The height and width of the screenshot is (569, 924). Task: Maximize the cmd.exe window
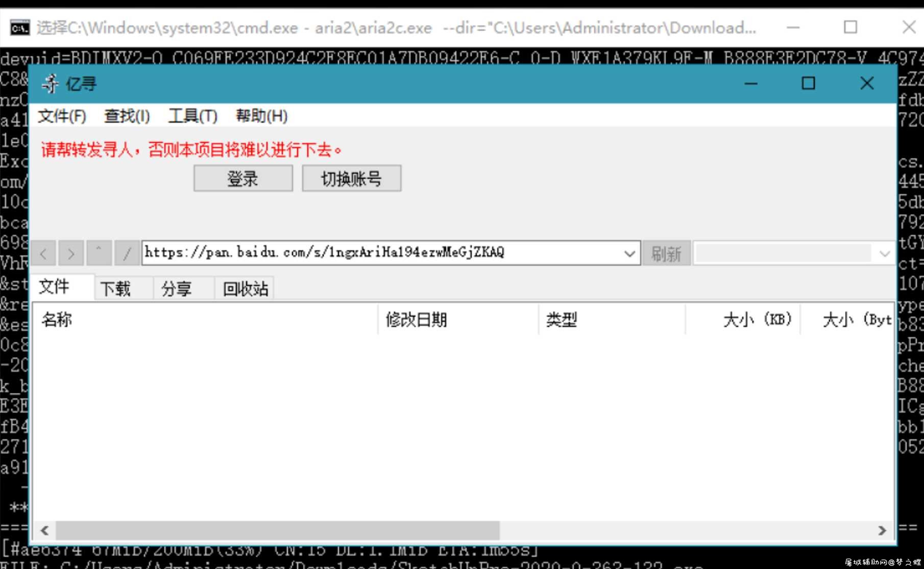point(850,27)
